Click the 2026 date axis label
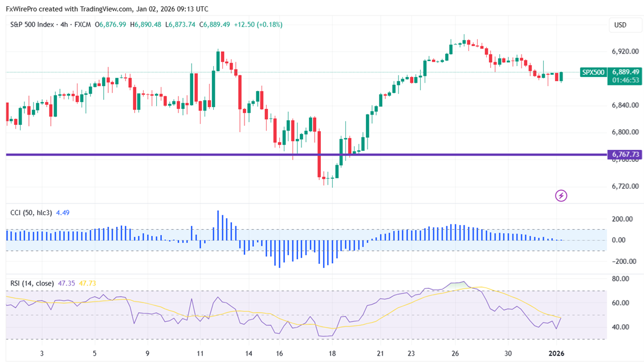Image resolution: width=644 pixels, height=363 pixels. click(x=556, y=353)
